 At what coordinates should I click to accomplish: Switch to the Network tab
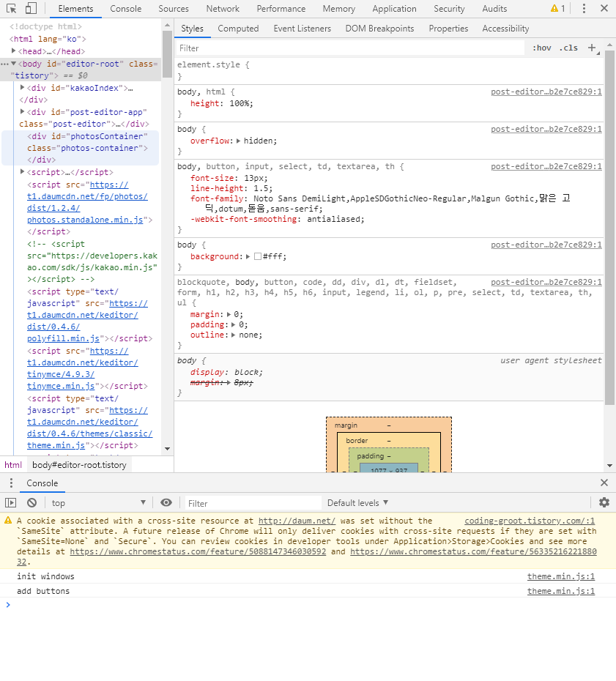tap(223, 9)
